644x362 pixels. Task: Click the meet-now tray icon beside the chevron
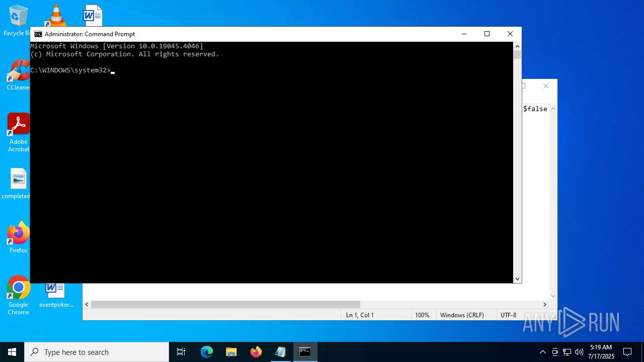(555, 352)
